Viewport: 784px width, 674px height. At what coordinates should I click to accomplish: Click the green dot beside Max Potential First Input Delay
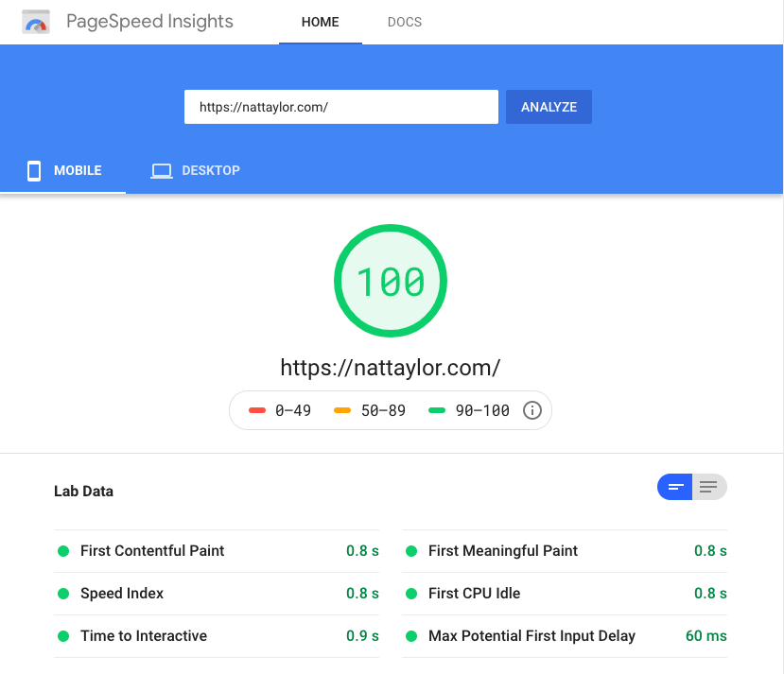pyautogui.click(x=411, y=636)
